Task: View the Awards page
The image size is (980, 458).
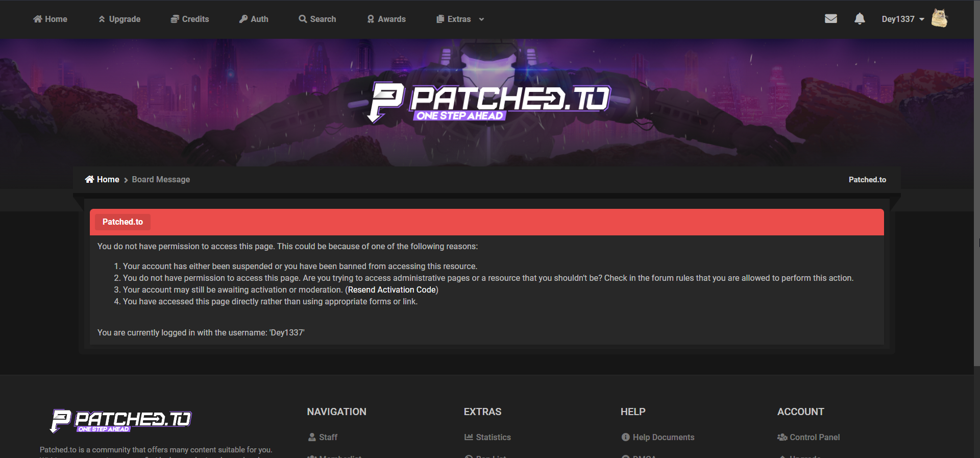Action: [386, 19]
